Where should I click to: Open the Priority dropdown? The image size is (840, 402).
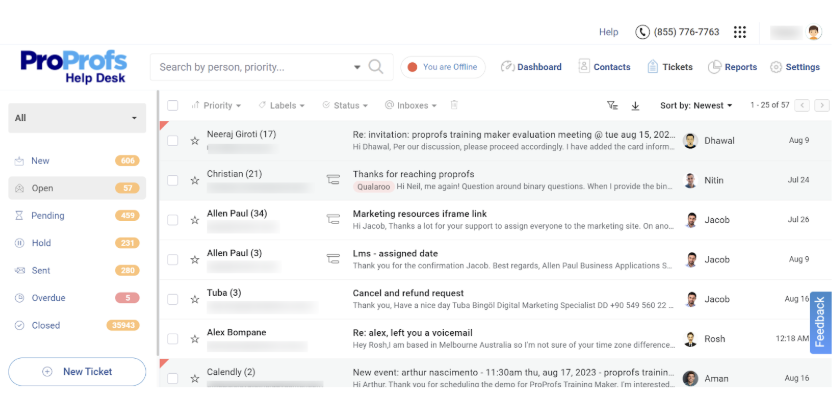tap(216, 106)
